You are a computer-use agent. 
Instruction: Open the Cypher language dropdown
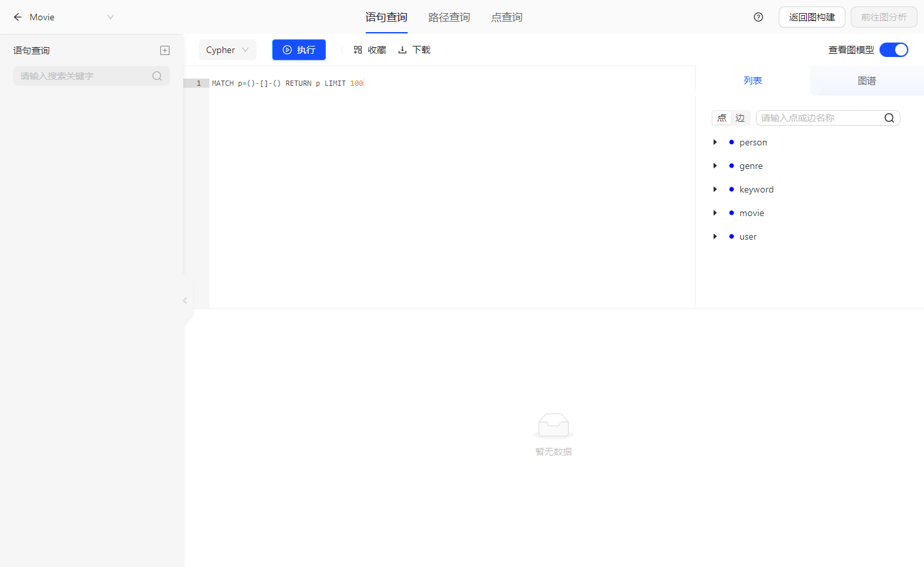227,50
